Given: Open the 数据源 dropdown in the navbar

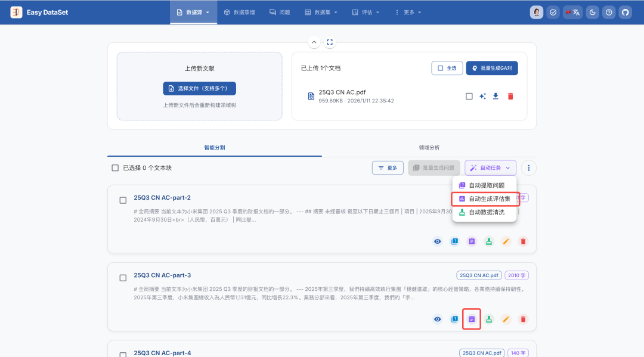Looking at the screenshot, I should tap(193, 13).
